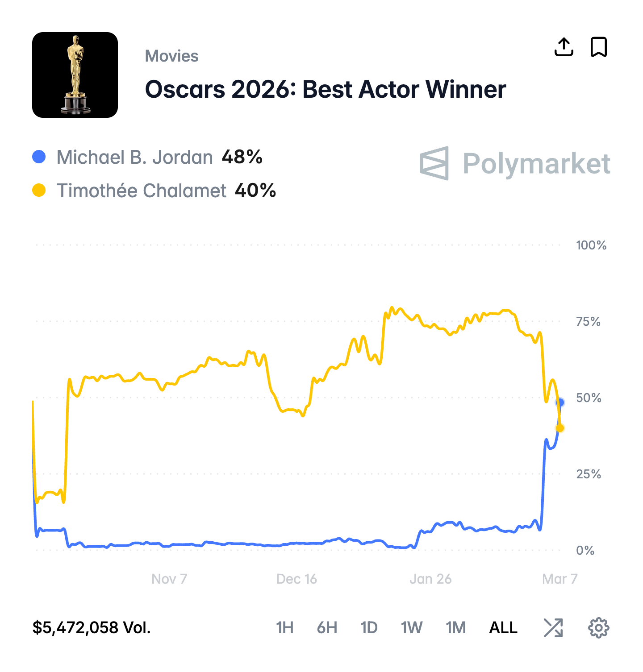Select the ALL time range
The width and height of the screenshot is (643, 672).
point(503,628)
